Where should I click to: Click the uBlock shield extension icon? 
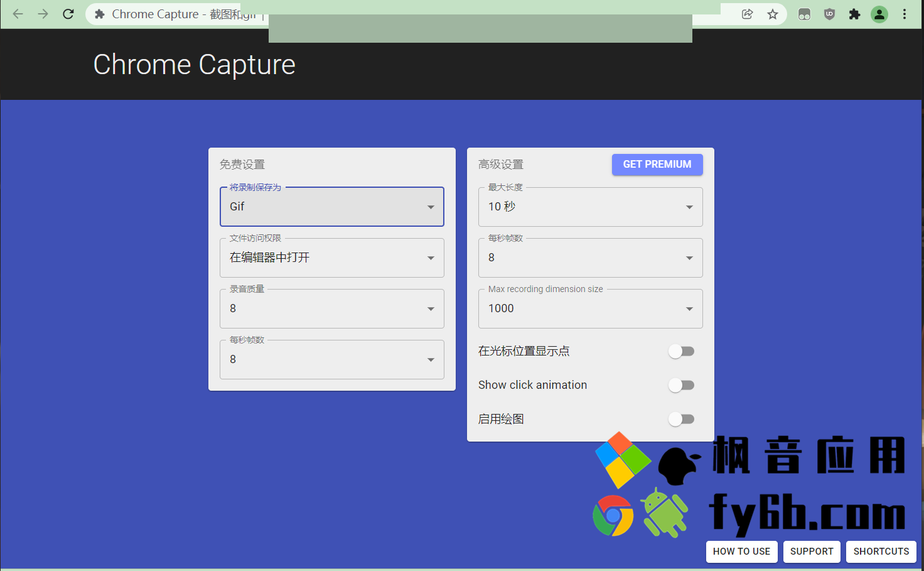click(x=829, y=14)
